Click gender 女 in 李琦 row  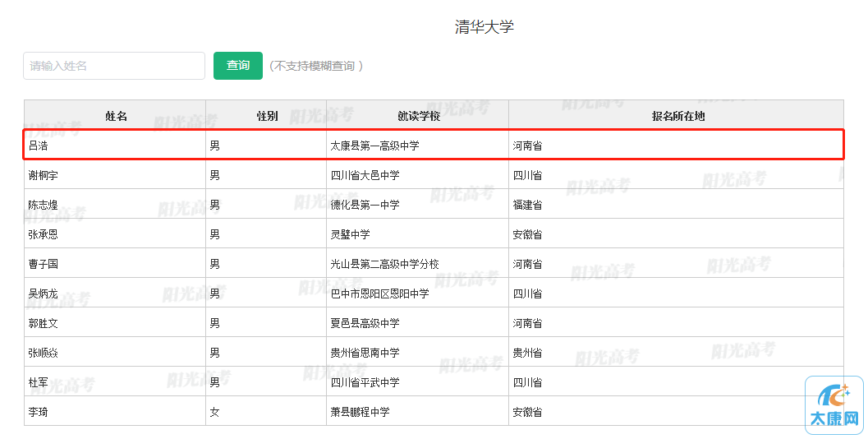(x=215, y=412)
